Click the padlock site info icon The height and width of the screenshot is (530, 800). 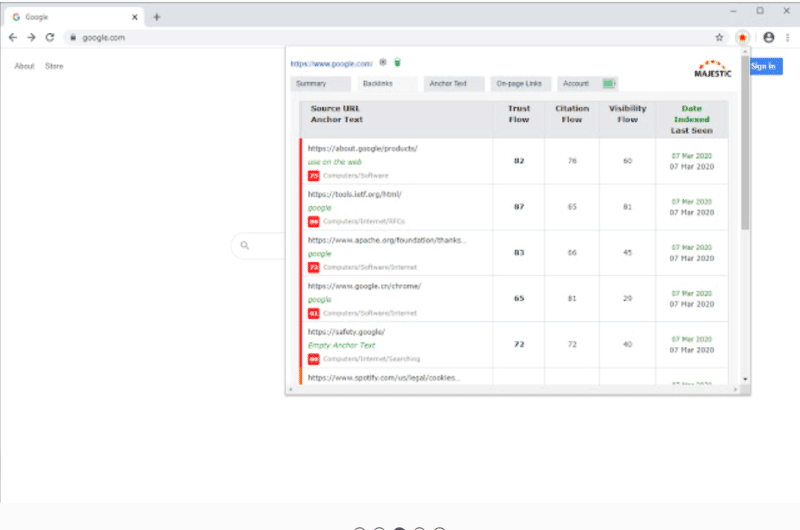[73, 37]
